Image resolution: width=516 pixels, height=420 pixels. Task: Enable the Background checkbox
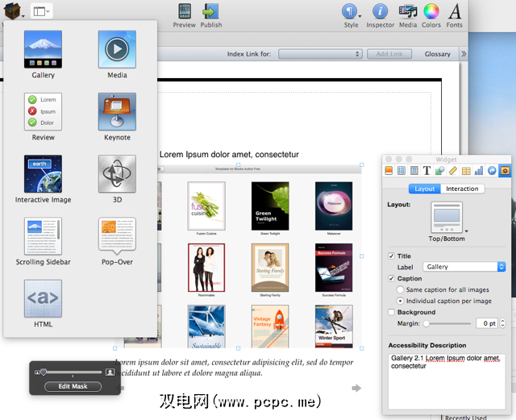pyautogui.click(x=392, y=312)
